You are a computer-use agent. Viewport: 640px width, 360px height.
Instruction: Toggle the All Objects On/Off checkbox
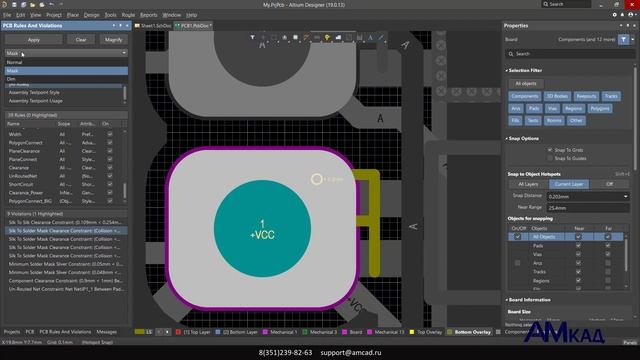pyautogui.click(x=518, y=237)
